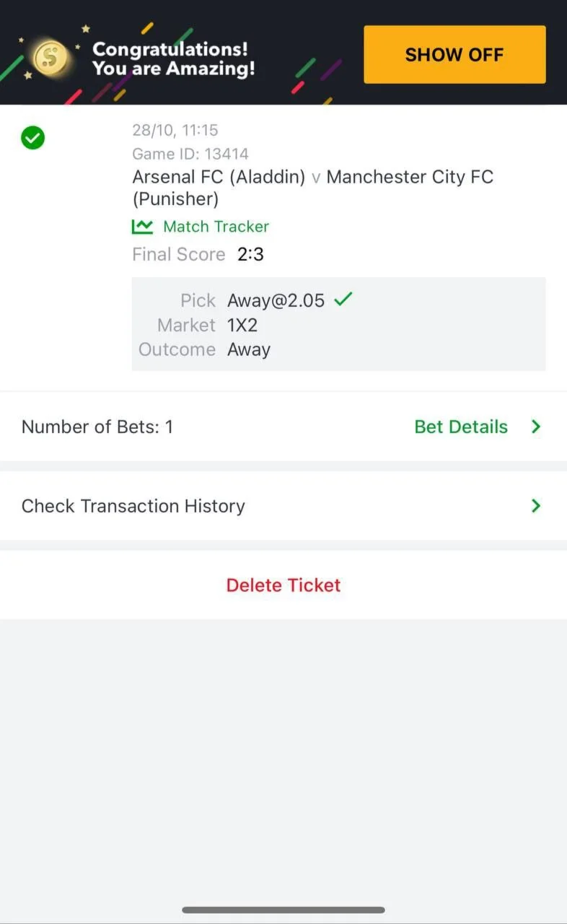567x924 pixels.
Task: Click the Final Score 2:3 value
Action: (250, 254)
